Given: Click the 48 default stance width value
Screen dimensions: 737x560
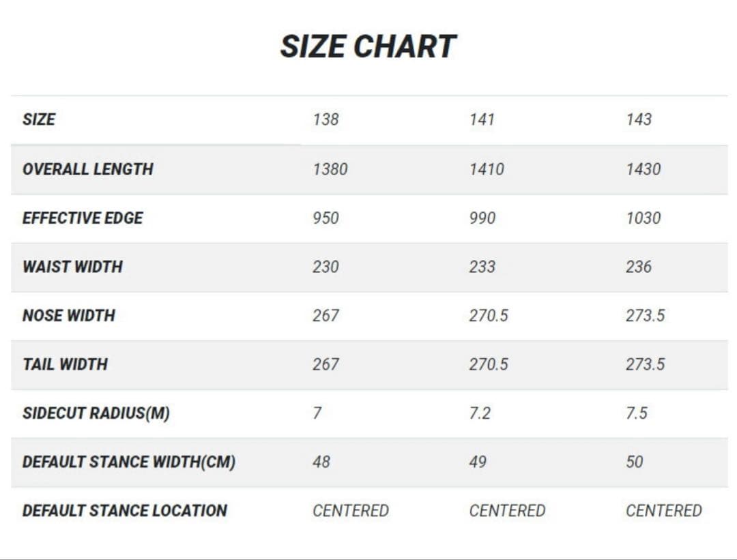Looking at the screenshot, I should coord(321,462).
